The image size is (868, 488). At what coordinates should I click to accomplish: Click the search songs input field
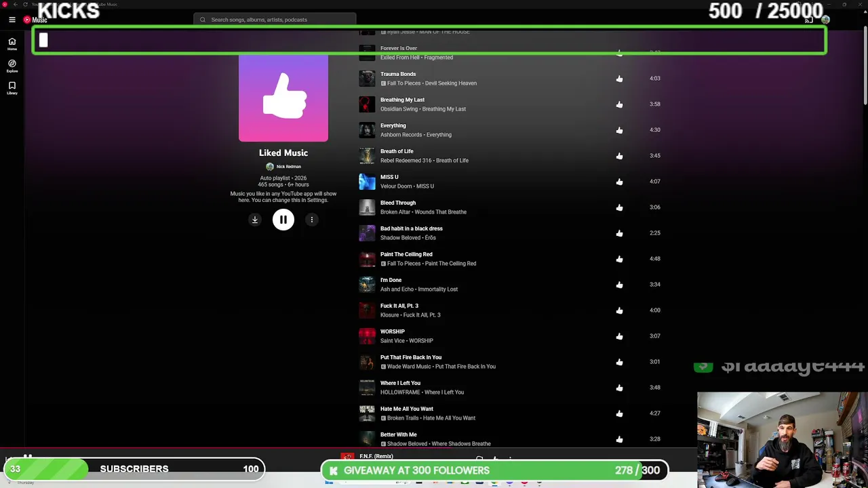275,20
